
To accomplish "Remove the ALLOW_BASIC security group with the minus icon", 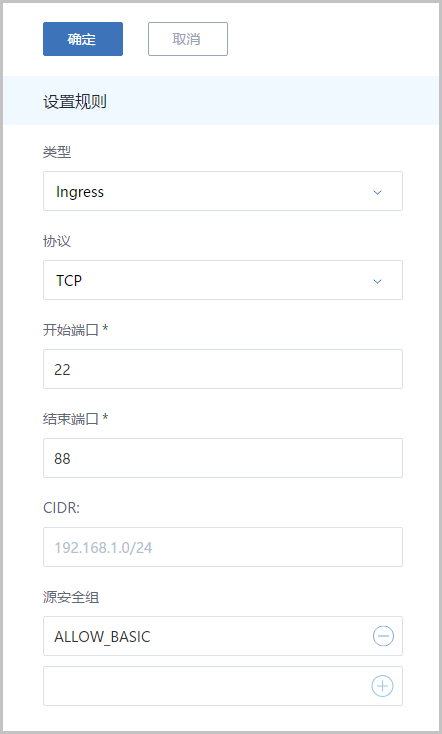I will (383, 636).
